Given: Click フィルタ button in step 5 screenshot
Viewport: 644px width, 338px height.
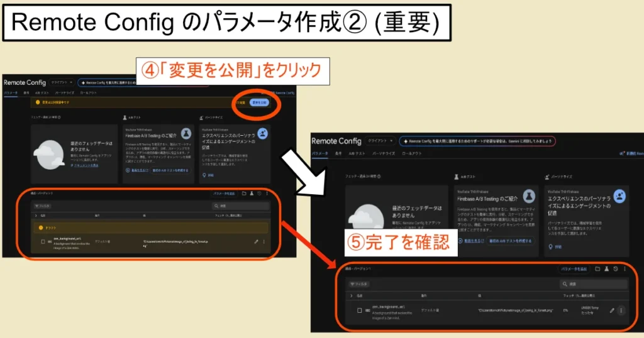Looking at the screenshot, I should tap(359, 284).
